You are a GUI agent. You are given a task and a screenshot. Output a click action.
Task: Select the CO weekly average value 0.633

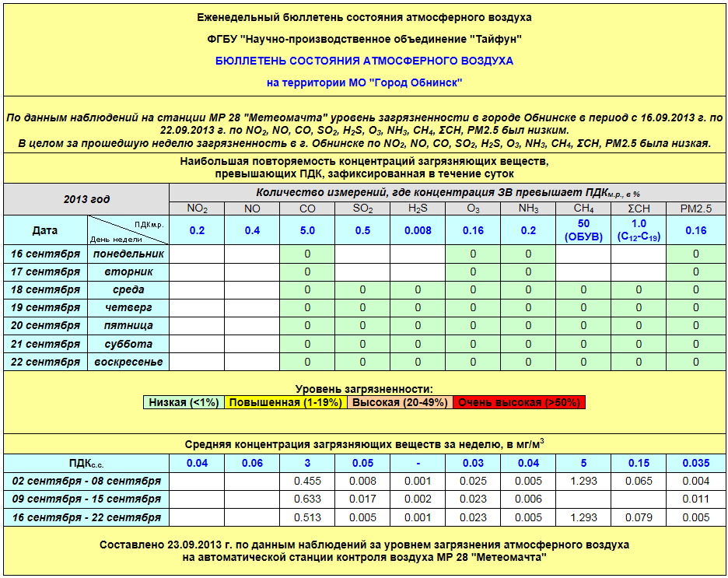[307, 499]
